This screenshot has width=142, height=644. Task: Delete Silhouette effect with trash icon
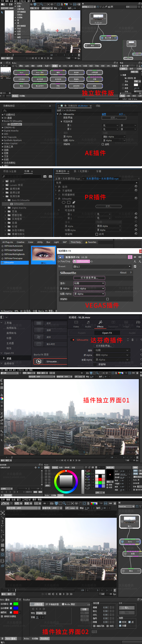[x=133, y=340]
